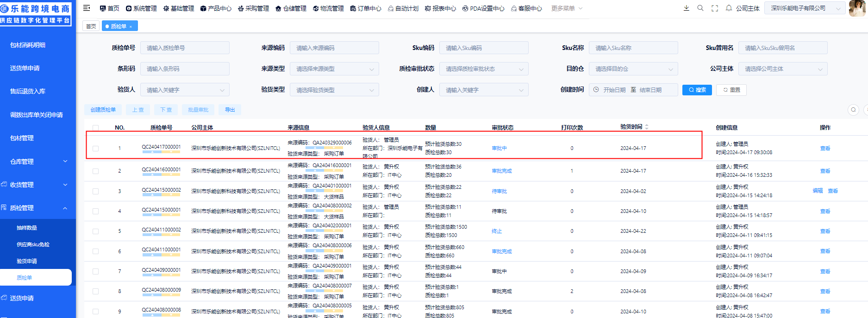Focus the 条形码 input field
Image resolution: width=868 pixels, height=318 pixels.
point(185,69)
